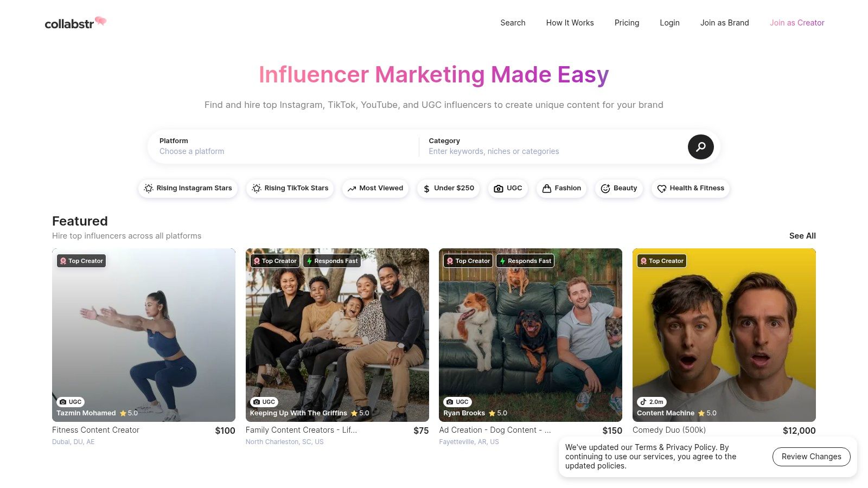Viewport: 868px width, 488px height.
Task: Click See All featured influencers
Action: click(x=802, y=236)
